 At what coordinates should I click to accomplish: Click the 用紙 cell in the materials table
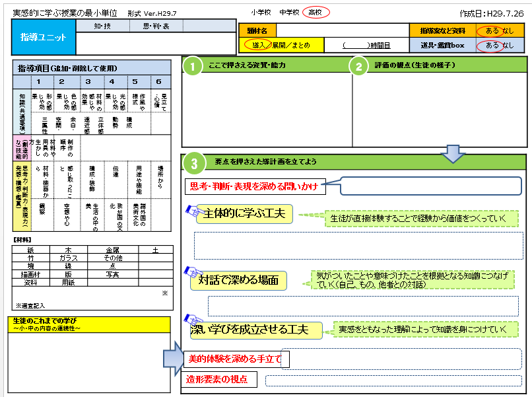click(68, 282)
